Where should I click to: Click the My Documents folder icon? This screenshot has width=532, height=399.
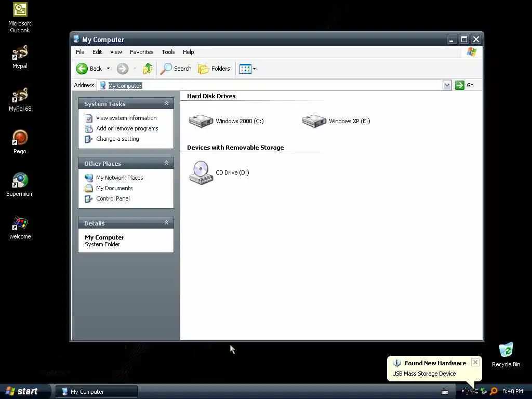click(x=88, y=188)
